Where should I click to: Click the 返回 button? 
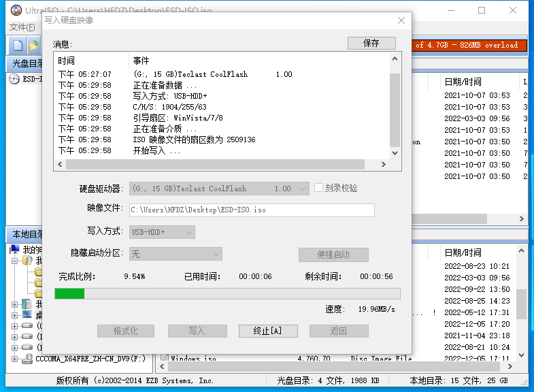point(339,331)
